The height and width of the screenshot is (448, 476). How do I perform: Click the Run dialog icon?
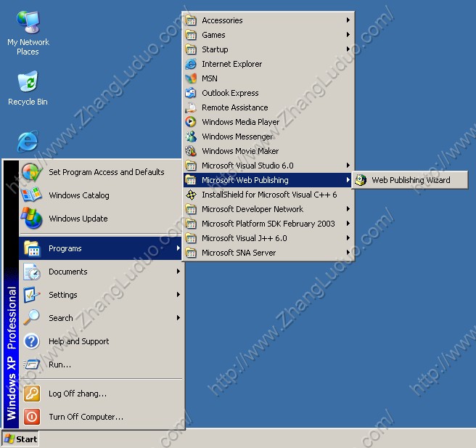point(32,364)
